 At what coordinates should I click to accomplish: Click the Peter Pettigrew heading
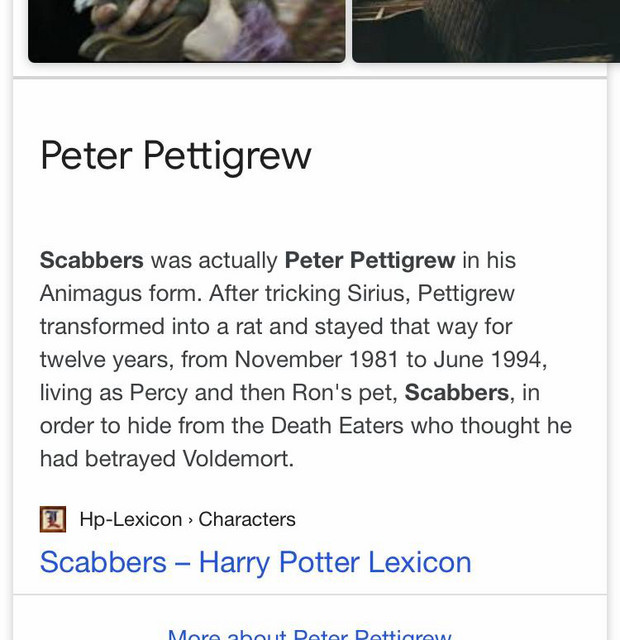tap(176, 156)
